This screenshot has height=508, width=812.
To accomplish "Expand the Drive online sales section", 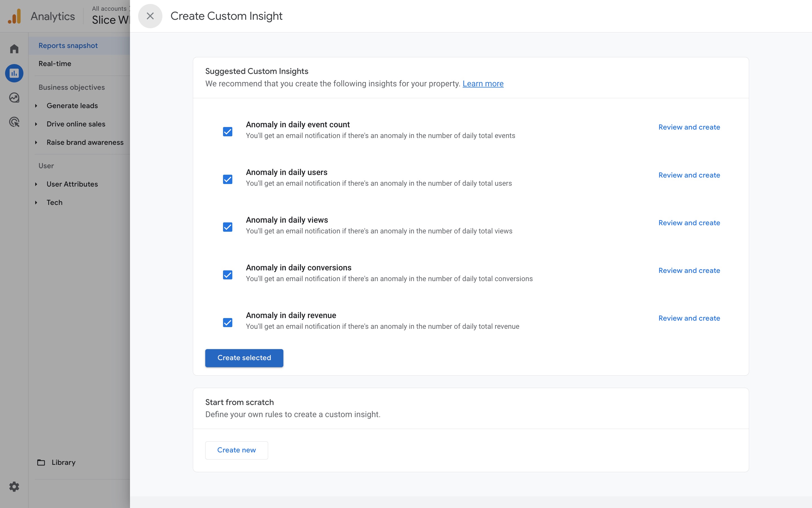I will [36, 124].
